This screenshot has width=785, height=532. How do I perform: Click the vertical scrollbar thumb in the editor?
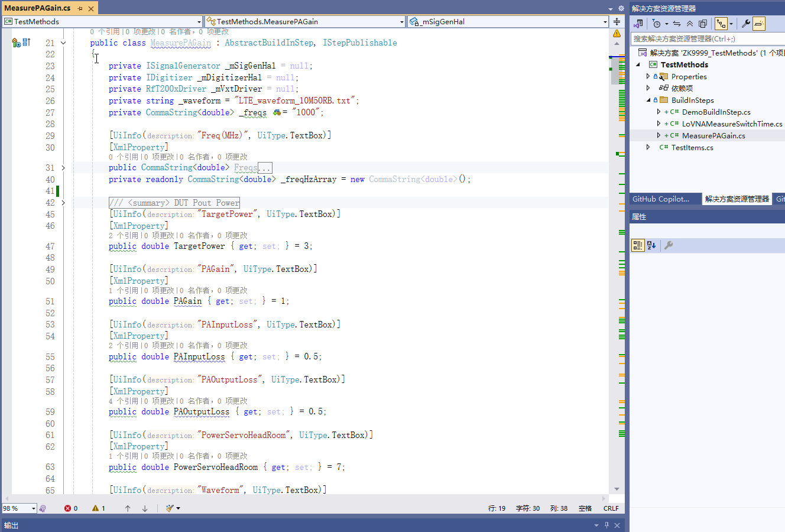click(x=617, y=71)
